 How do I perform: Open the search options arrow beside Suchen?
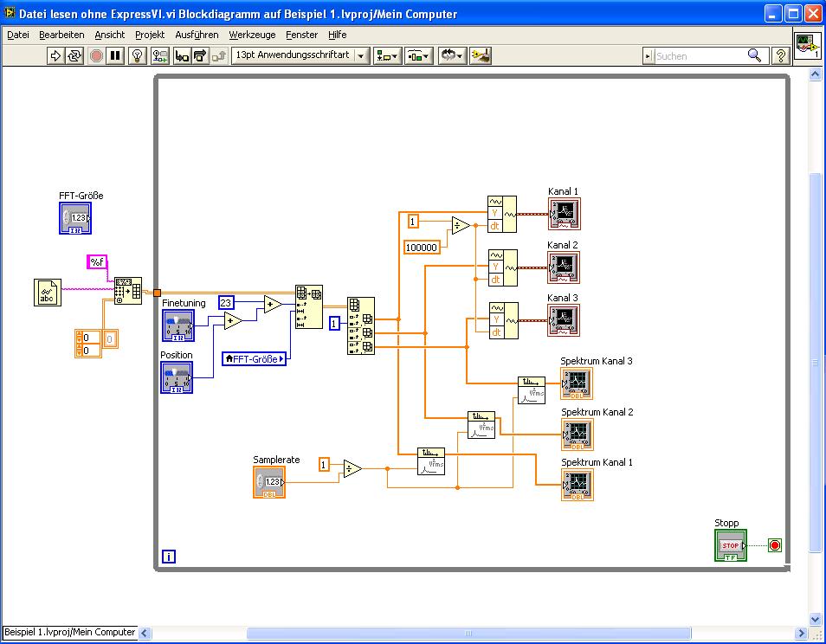click(648, 55)
